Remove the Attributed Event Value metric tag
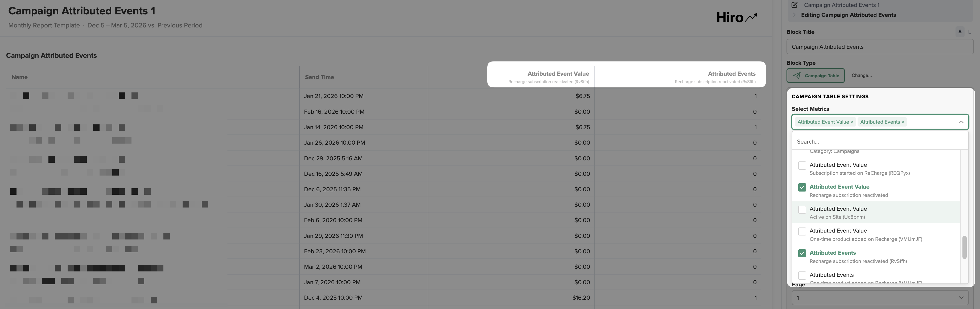 coord(852,122)
